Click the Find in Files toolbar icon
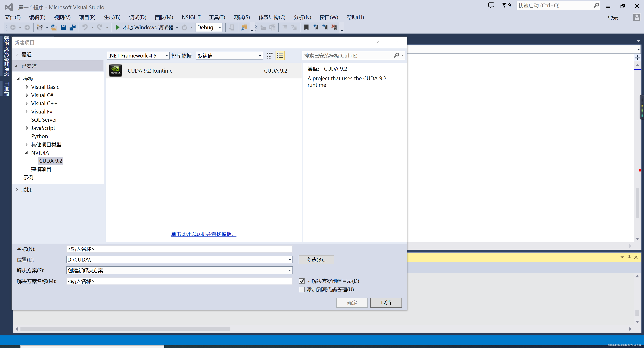Viewport: 644px width, 348px height. pyautogui.click(x=244, y=27)
